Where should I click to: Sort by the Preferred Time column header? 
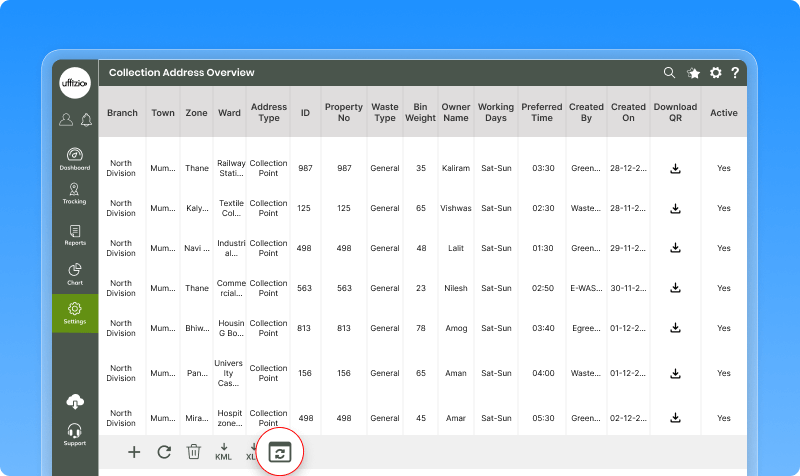tap(542, 112)
